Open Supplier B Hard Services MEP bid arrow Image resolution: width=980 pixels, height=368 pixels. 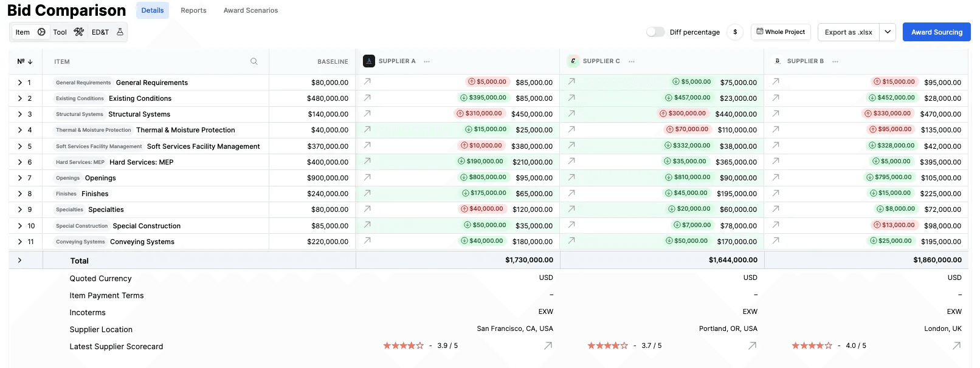point(776,162)
